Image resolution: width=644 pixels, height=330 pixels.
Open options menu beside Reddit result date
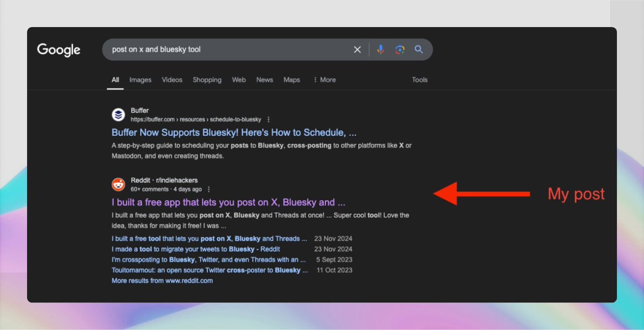(209, 189)
